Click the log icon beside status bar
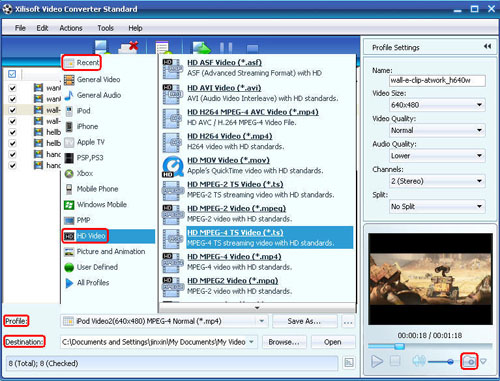 click(x=349, y=363)
